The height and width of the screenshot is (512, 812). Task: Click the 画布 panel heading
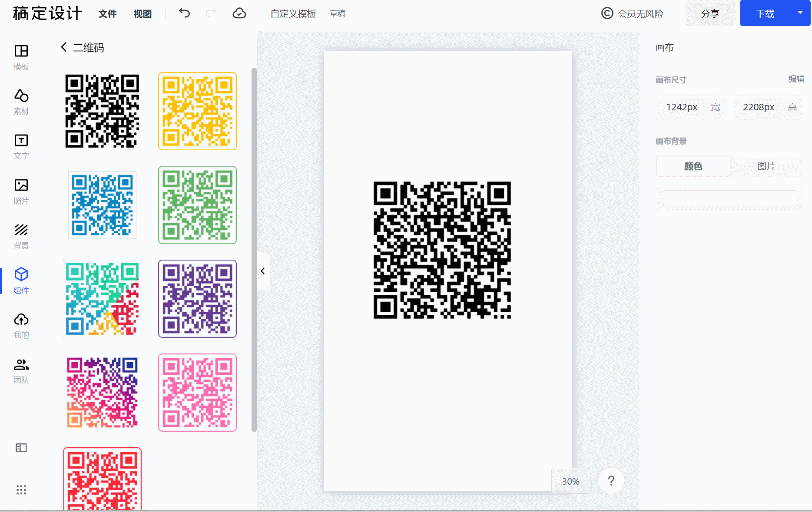coord(664,48)
